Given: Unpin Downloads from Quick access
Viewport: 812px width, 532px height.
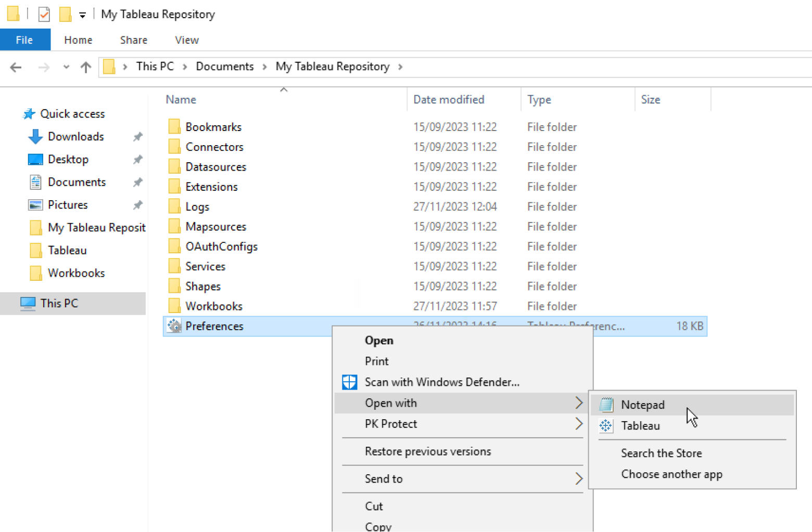Looking at the screenshot, I should click(138, 136).
